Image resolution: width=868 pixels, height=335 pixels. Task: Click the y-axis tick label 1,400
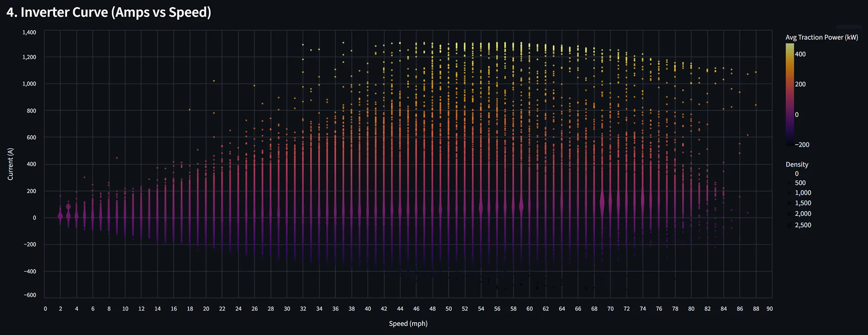pos(29,32)
